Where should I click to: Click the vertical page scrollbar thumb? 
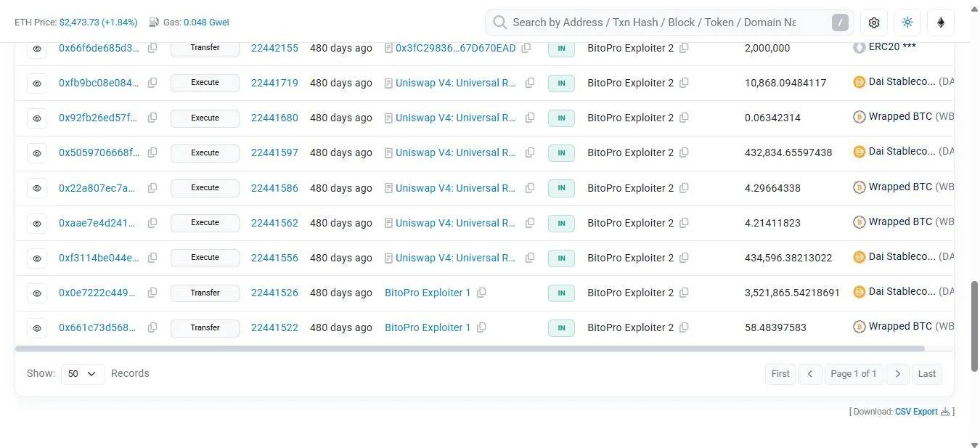click(x=974, y=326)
